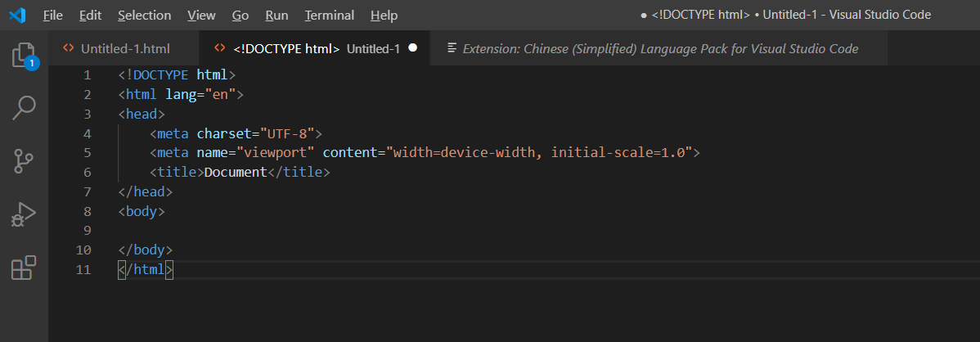This screenshot has height=342, width=980.
Task: Open the Search view icon
Action: click(24, 108)
